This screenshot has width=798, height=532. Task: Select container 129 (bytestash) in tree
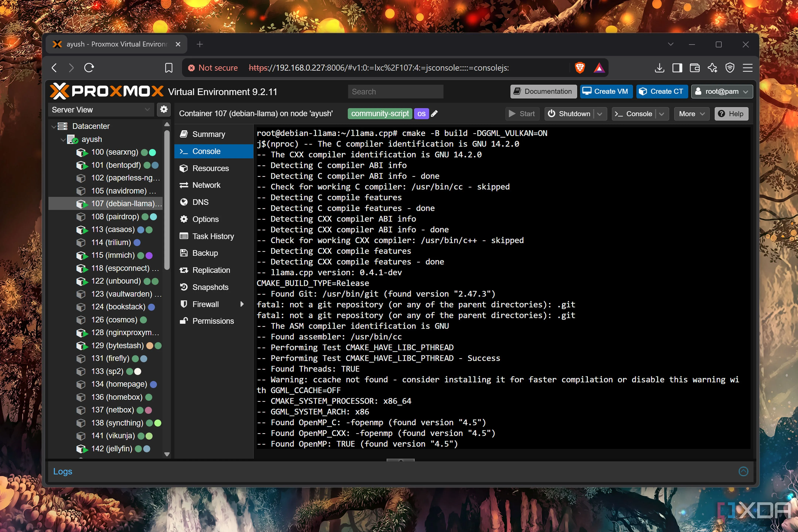point(106,346)
